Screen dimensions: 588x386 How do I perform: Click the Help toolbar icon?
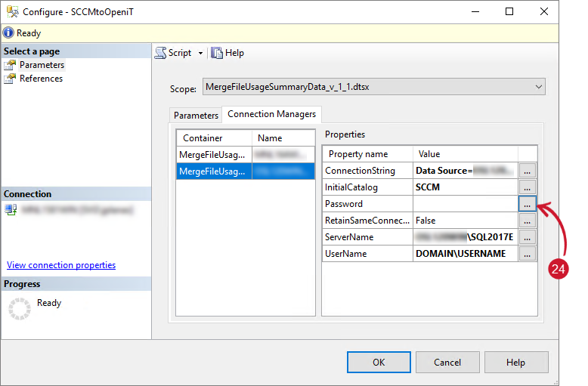(216, 53)
